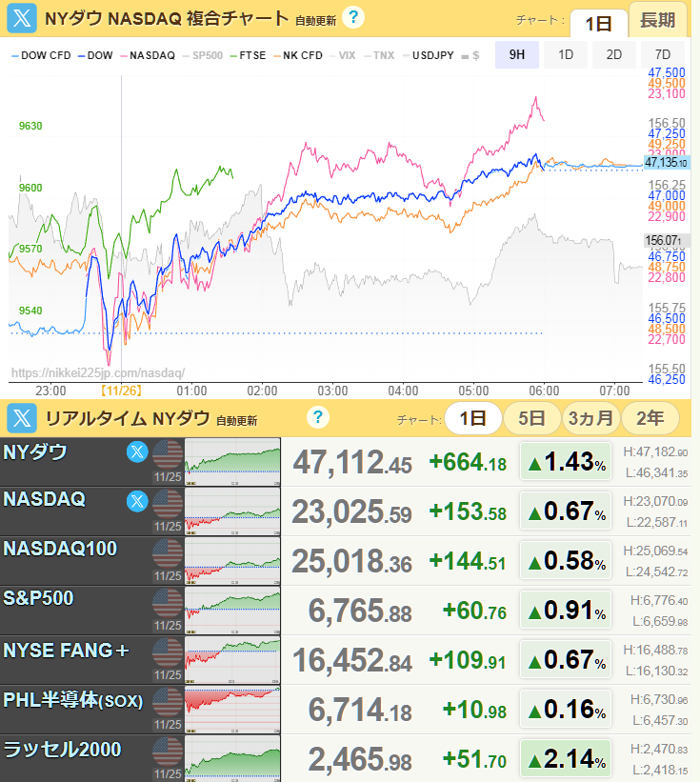Set the chart range to 7D
The image size is (700, 782).
coord(663,54)
